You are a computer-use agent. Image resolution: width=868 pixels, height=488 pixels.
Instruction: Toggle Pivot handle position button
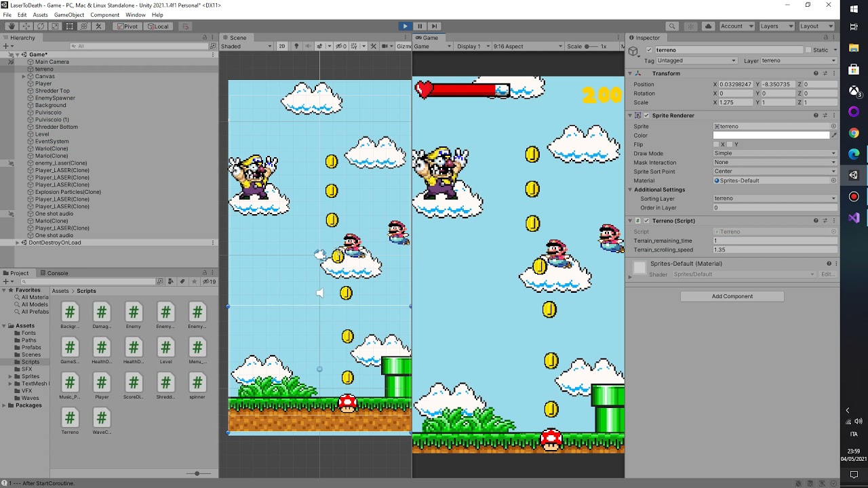pos(127,26)
